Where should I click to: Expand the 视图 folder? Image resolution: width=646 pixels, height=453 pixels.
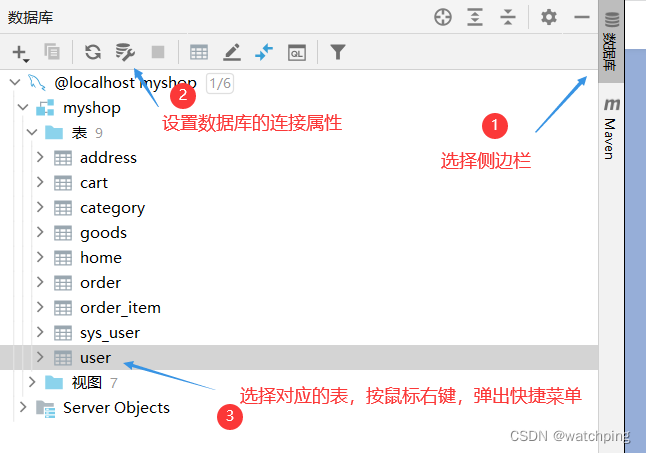(32, 382)
